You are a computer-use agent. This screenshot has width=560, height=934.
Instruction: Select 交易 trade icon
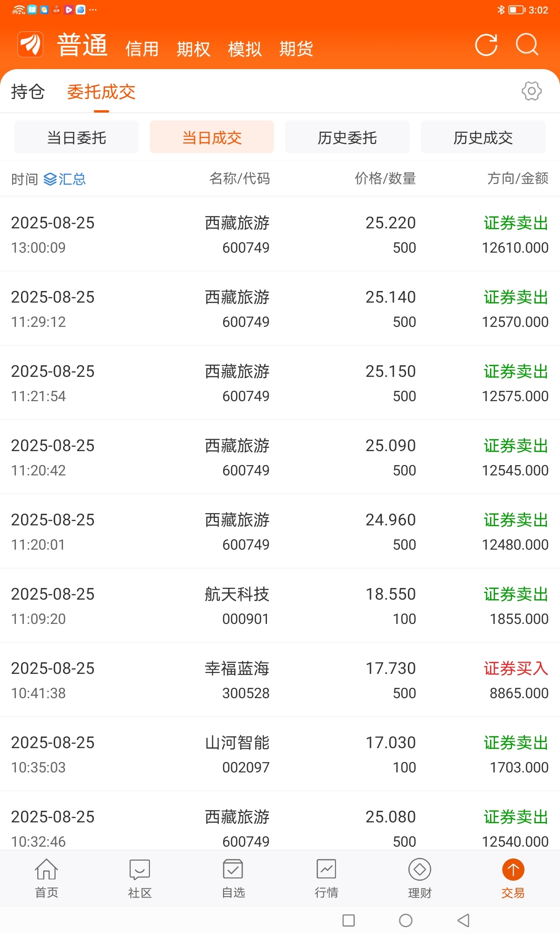tap(513, 870)
